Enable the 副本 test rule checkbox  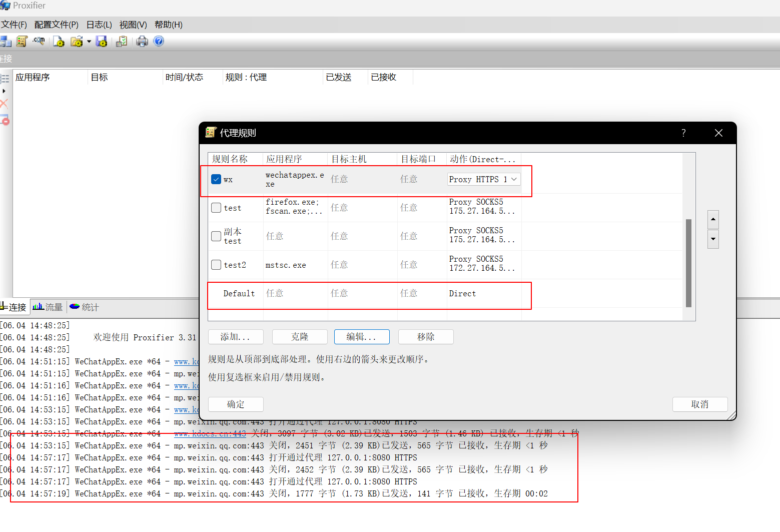coord(216,236)
